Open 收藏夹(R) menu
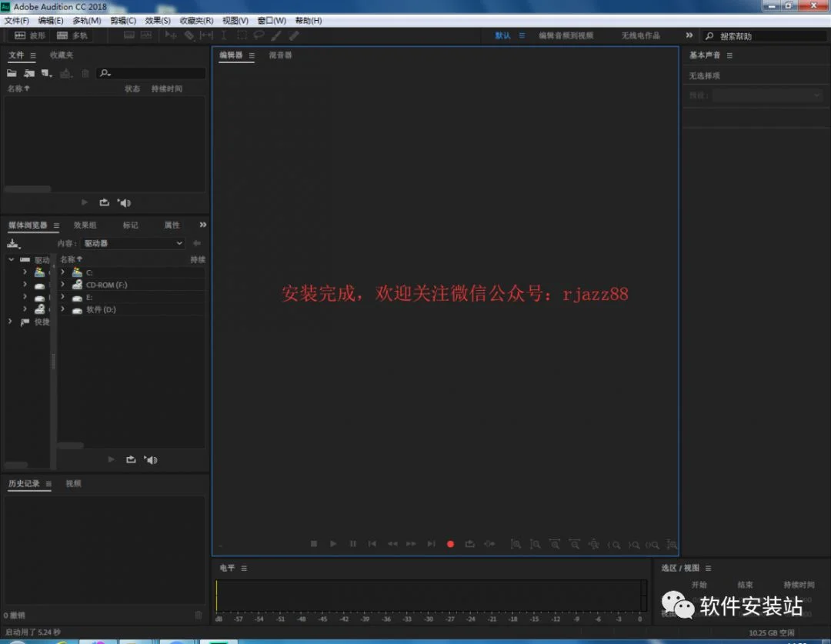 coord(197,21)
